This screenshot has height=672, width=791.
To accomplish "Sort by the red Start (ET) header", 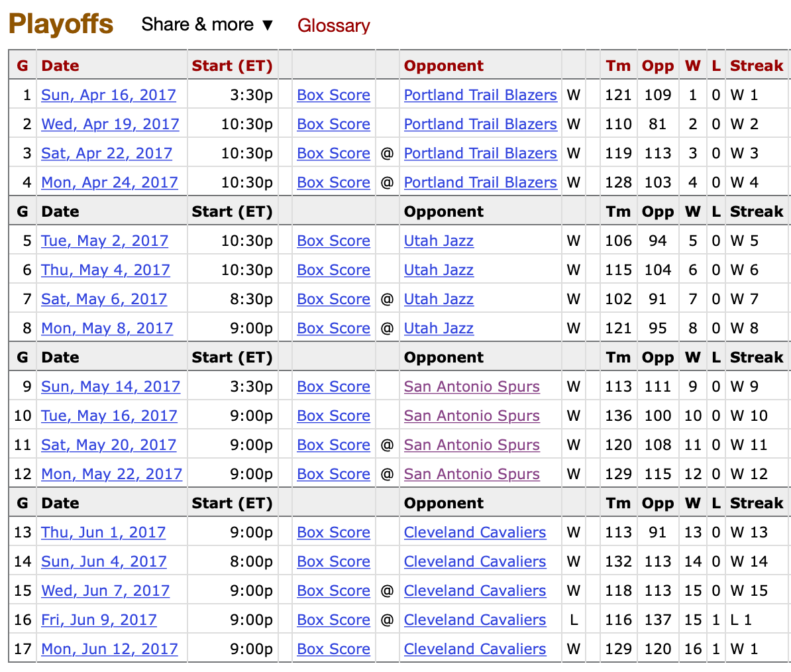I will [x=232, y=66].
